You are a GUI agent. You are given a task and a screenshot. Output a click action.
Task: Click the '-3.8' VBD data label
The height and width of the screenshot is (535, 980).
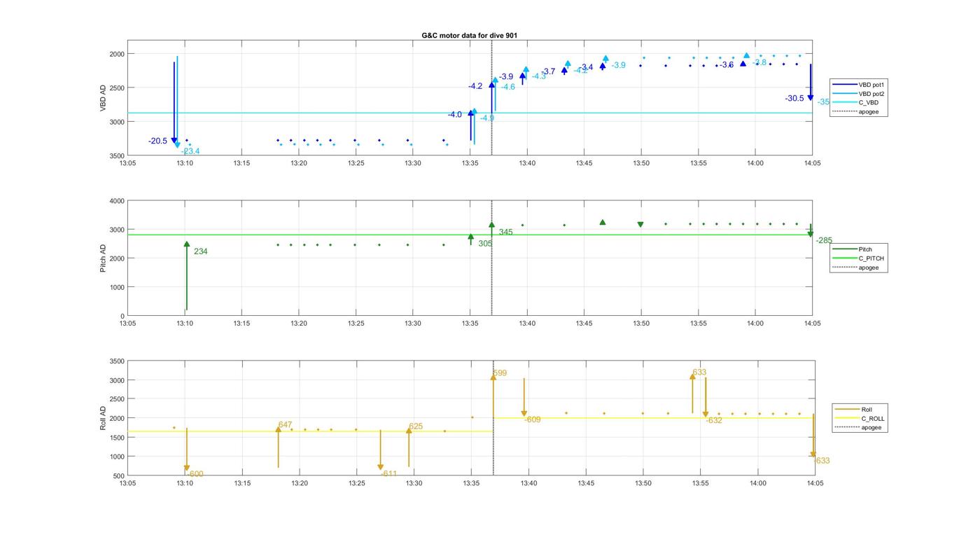[x=759, y=62]
